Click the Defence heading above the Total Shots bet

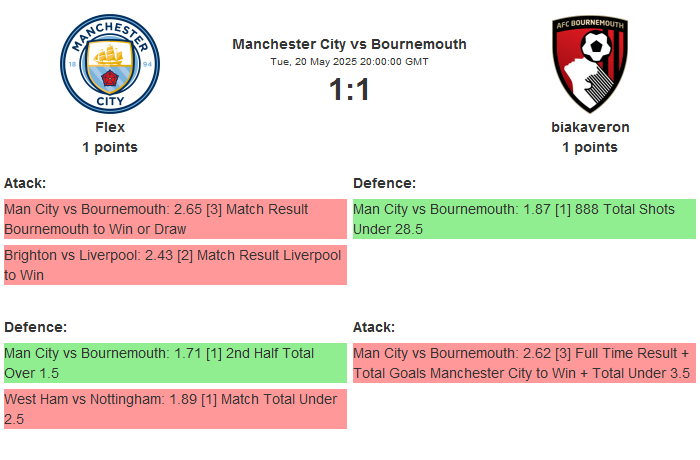pyautogui.click(x=384, y=183)
